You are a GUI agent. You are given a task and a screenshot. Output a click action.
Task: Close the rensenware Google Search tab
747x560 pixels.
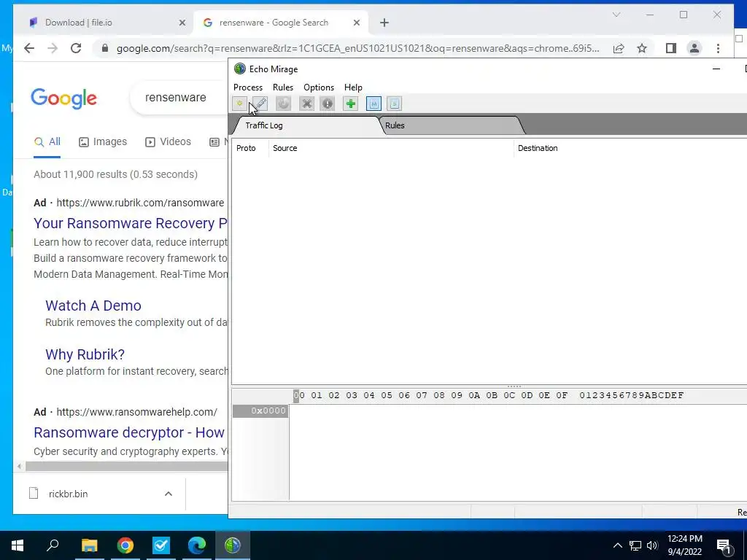pyautogui.click(x=356, y=23)
